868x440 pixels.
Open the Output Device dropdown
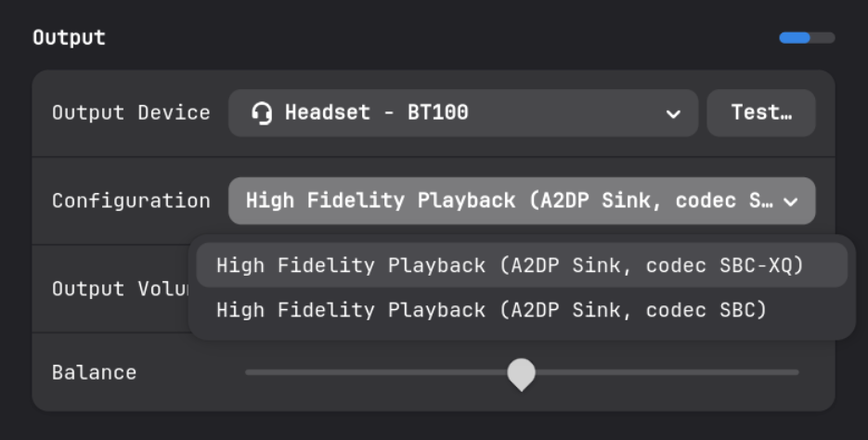coord(463,113)
